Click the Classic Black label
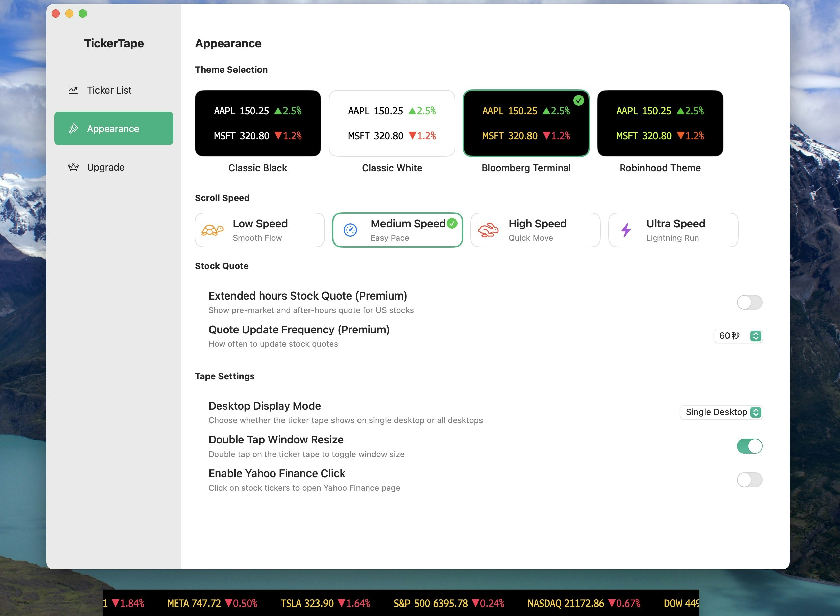This screenshot has width=840, height=616. pyautogui.click(x=258, y=168)
